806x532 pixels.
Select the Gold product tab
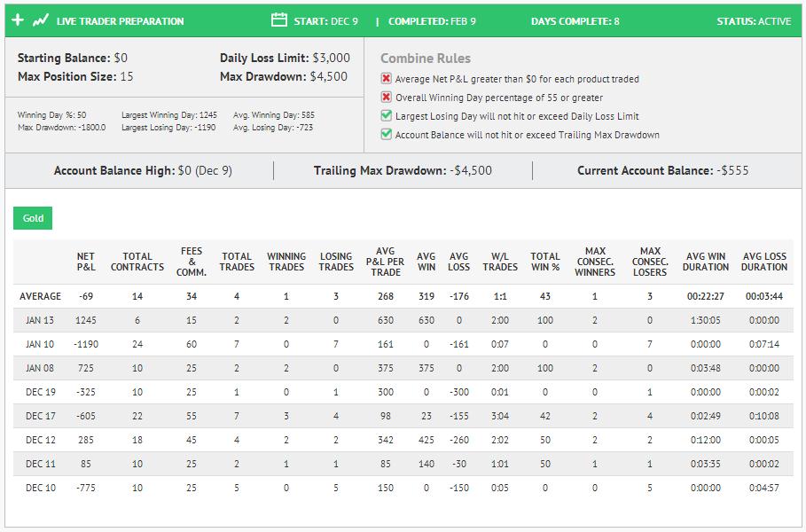point(33,218)
